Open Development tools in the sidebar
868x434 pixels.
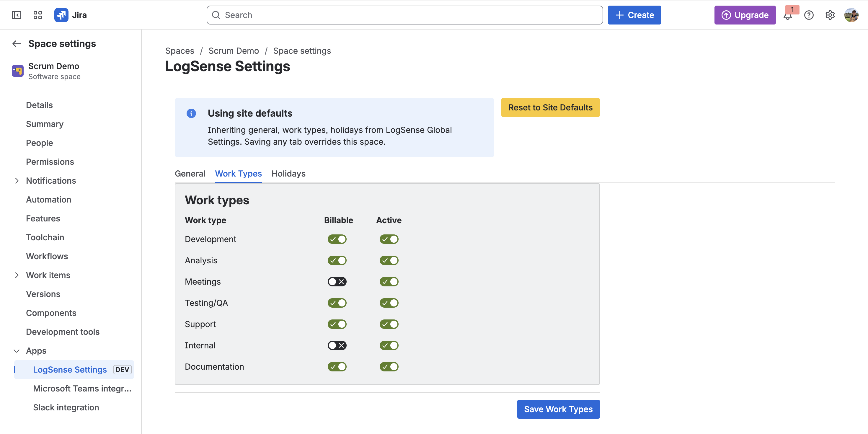(x=63, y=332)
